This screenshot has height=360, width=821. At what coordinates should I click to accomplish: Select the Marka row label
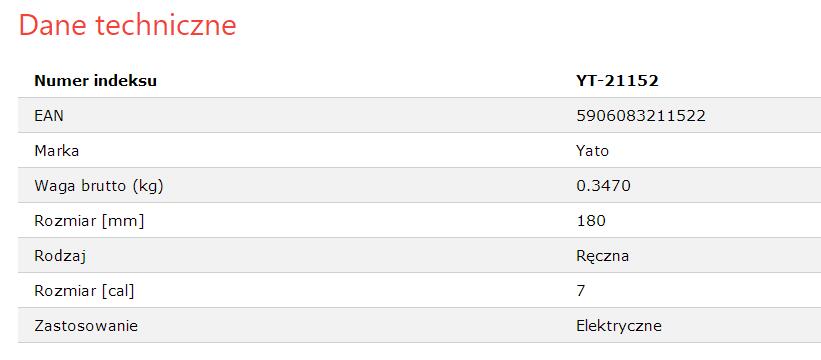click(57, 151)
